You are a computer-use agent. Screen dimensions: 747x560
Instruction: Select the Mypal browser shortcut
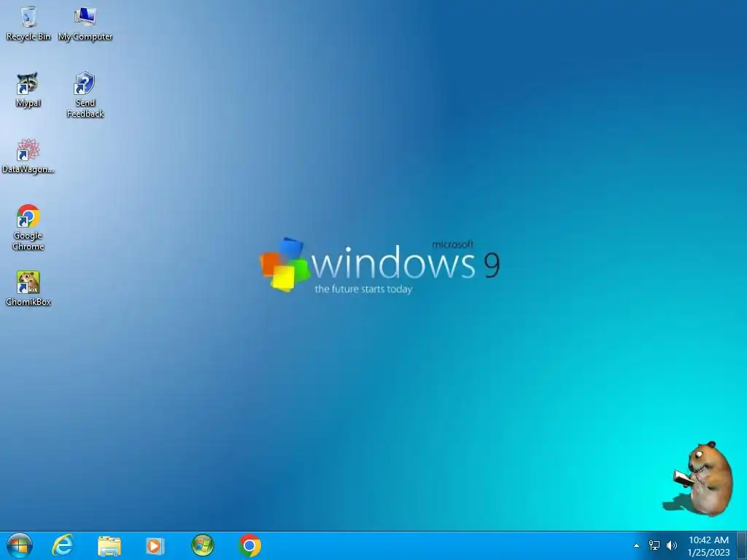tap(28, 90)
